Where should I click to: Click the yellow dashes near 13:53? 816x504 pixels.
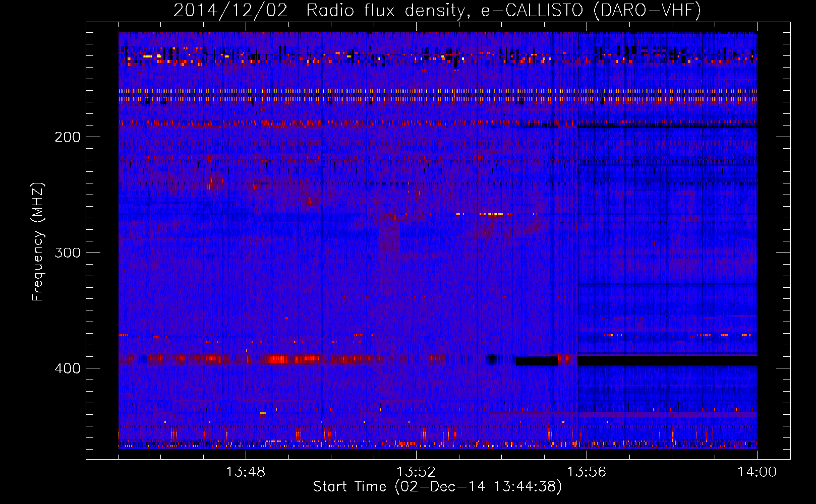(491, 214)
